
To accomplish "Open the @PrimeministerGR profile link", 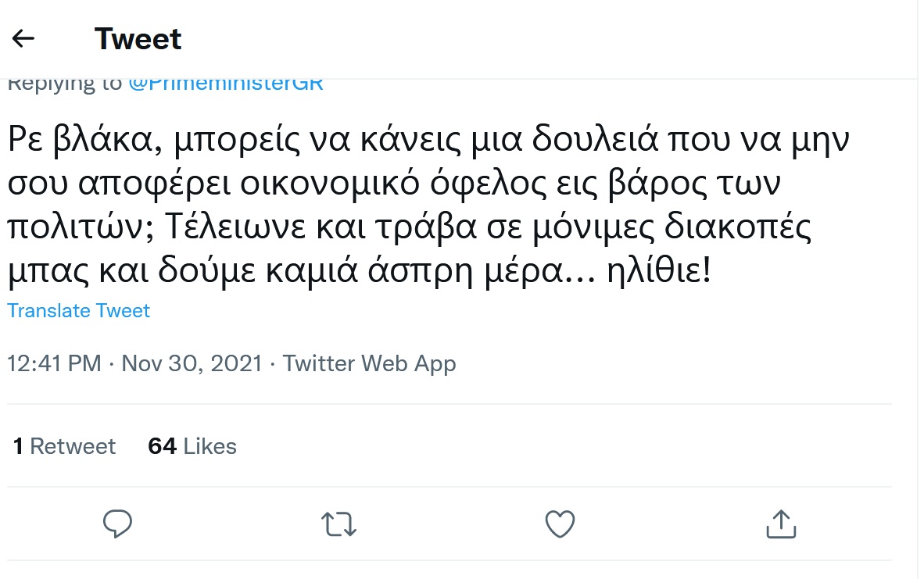I will click(225, 84).
